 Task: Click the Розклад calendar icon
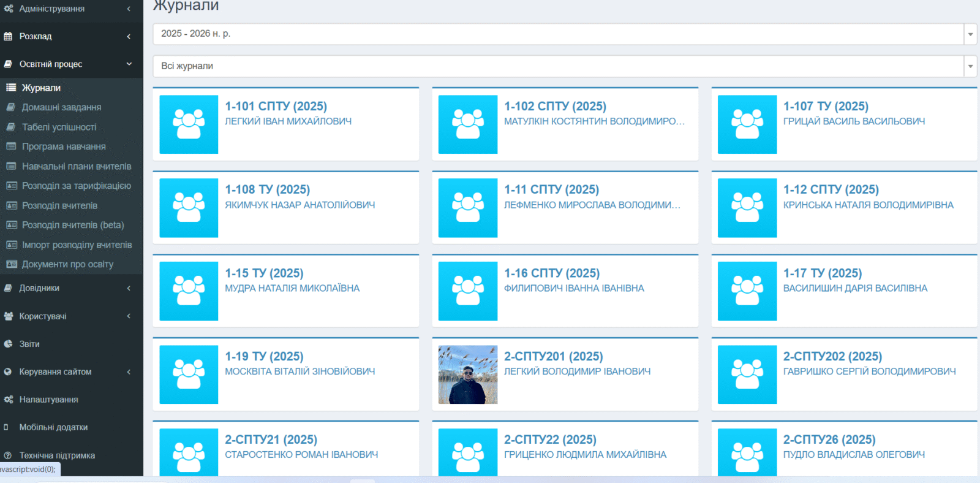point(8,37)
